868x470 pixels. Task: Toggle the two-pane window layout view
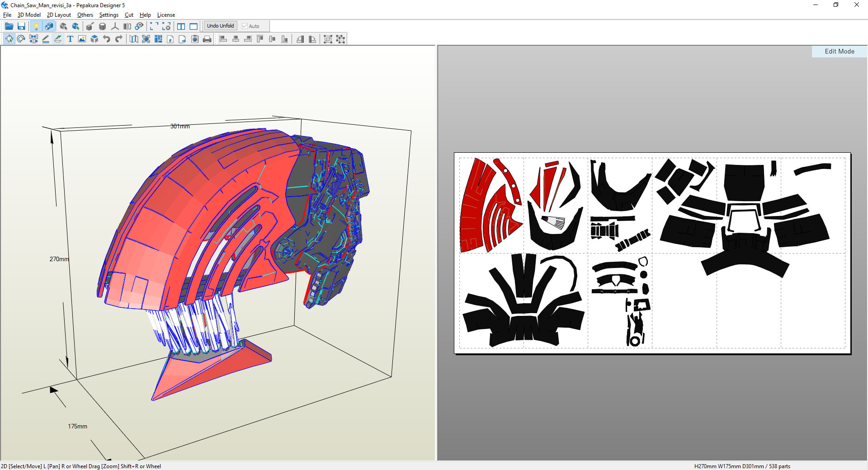pyautogui.click(x=181, y=26)
